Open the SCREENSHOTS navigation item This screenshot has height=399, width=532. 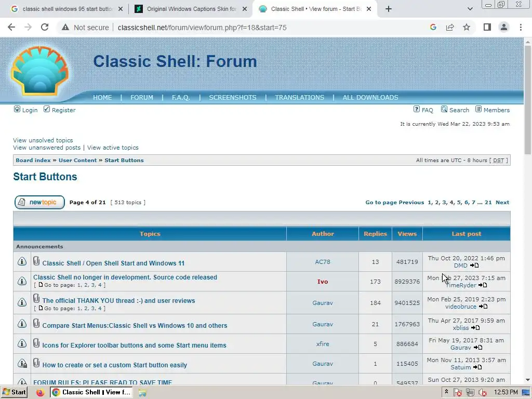pyautogui.click(x=233, y=97)
